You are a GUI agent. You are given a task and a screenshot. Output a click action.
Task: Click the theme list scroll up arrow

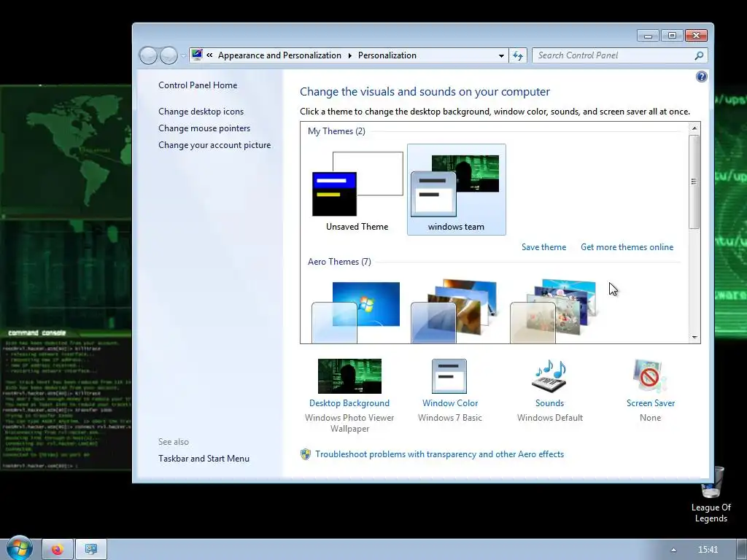pyautogui.click(x=694, y=128)
